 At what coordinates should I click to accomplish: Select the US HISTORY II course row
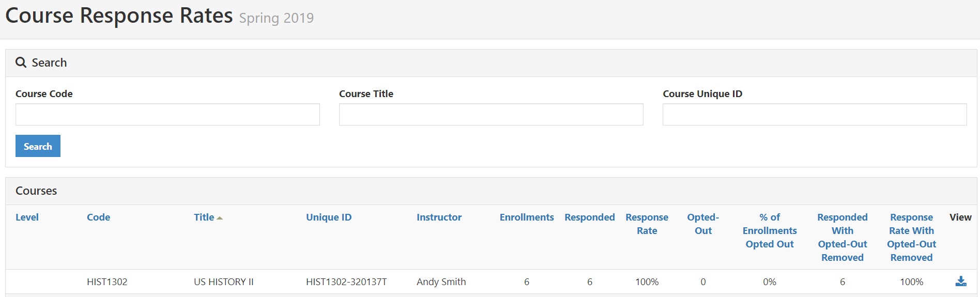pyautogui.click(x=491, y=282)
